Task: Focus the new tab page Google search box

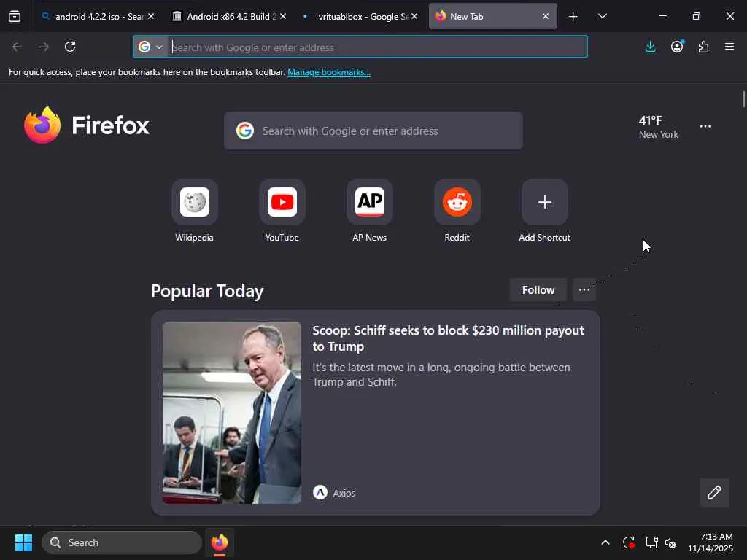Action: coord(373,131)
